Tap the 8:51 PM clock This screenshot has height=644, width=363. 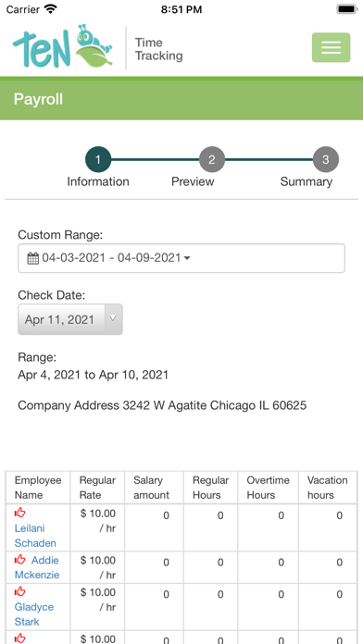point(181,9)
